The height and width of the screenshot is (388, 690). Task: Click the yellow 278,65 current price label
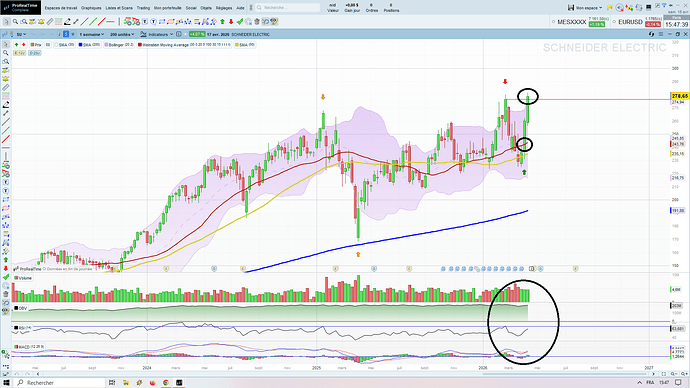click(679, 96)
